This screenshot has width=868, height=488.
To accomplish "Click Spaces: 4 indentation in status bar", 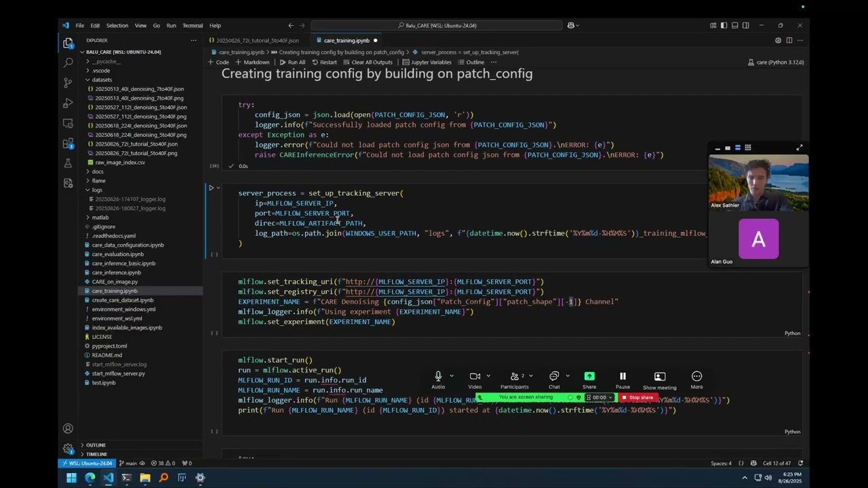I will click(721, 464).
